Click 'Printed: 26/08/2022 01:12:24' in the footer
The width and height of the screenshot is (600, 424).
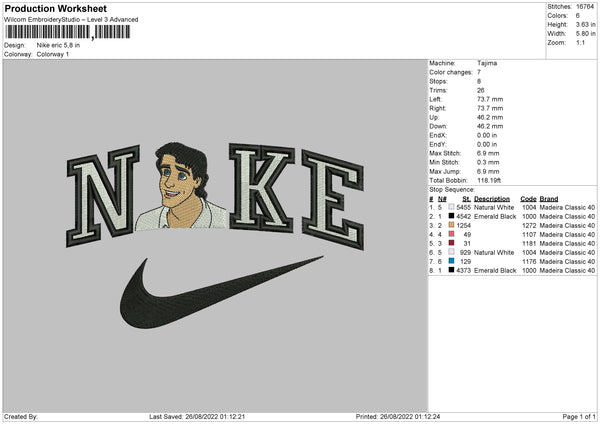click(x=398, y=416)
